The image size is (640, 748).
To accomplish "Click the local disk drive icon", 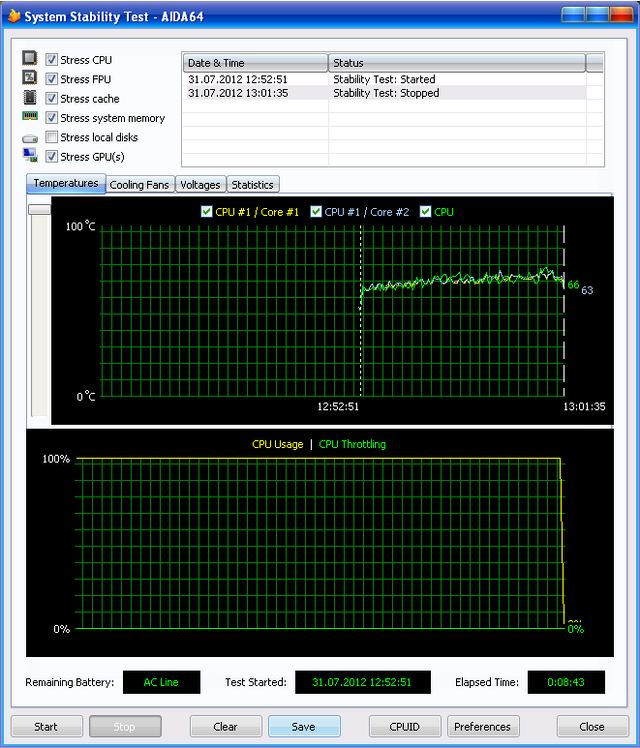I will pyautogui.click(x=29, y=137).
